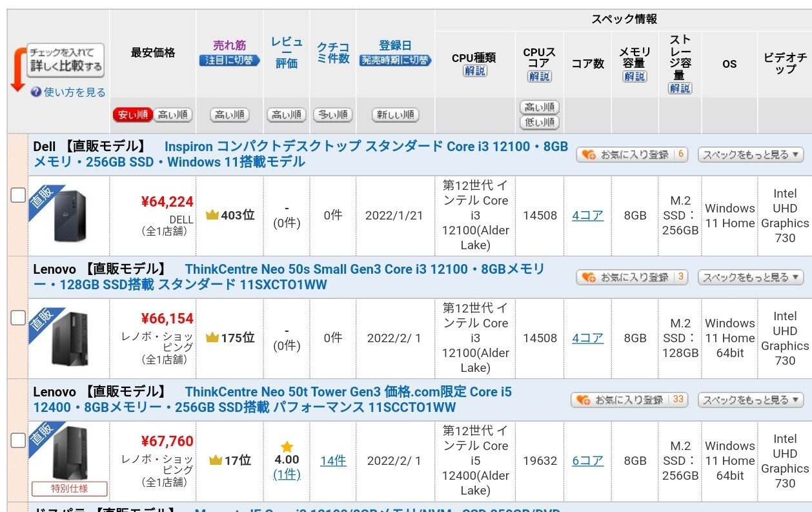
Task: Expand スペックをもっと見る for the ThinkCentre Neo 50s
Action: click(x=751, y=278)
